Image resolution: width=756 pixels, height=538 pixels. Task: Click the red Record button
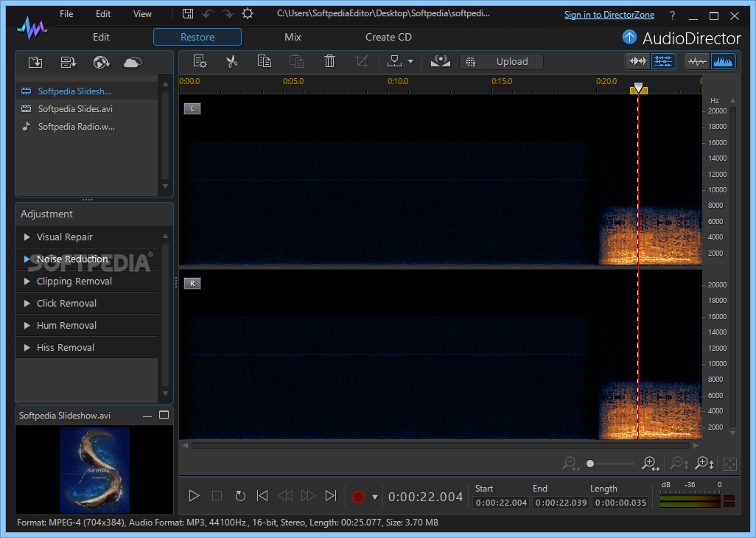click(x=358, y=497)
